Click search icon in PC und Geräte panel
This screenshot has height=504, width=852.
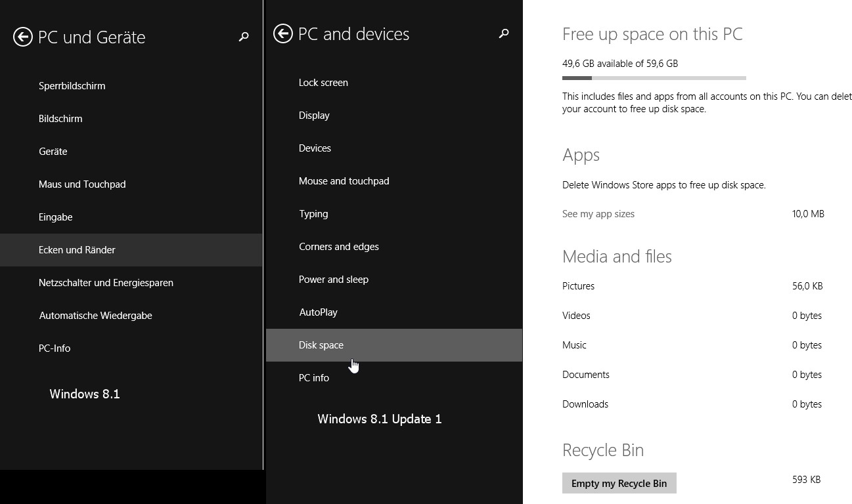(244, 37)
